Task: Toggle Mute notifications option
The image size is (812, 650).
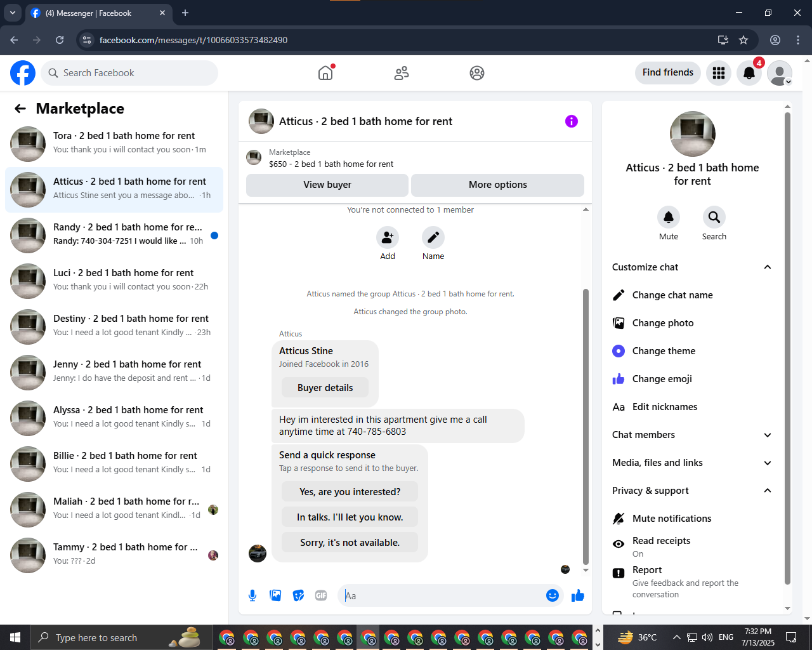Action: [693, 519]
